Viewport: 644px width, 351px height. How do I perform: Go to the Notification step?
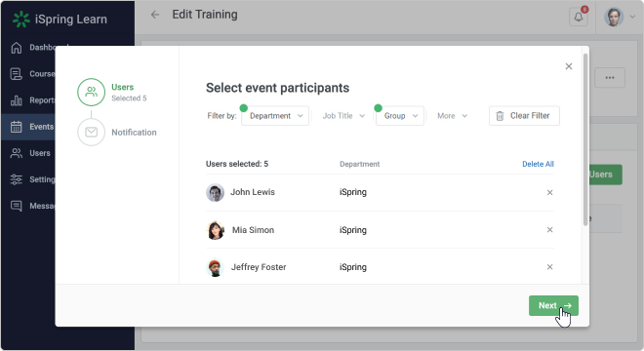(117, 133)
